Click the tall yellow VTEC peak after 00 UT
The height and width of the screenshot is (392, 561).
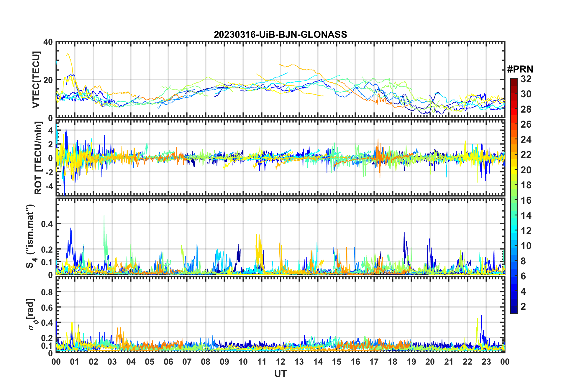click(68, 55)
